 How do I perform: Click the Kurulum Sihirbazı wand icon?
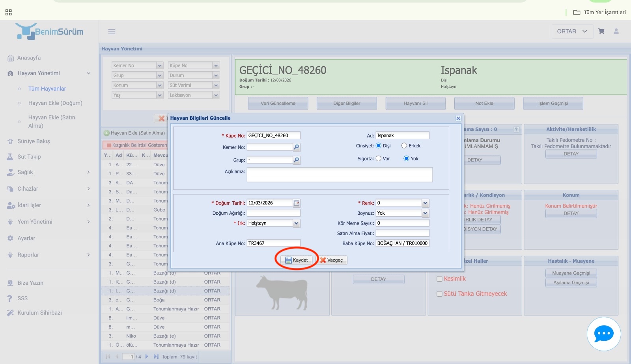click(x=10, y=313)
